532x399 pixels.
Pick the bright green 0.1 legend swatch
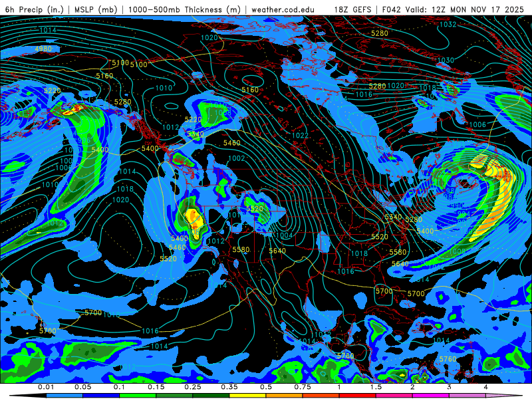pyautogui.click(x=138, y=396)
